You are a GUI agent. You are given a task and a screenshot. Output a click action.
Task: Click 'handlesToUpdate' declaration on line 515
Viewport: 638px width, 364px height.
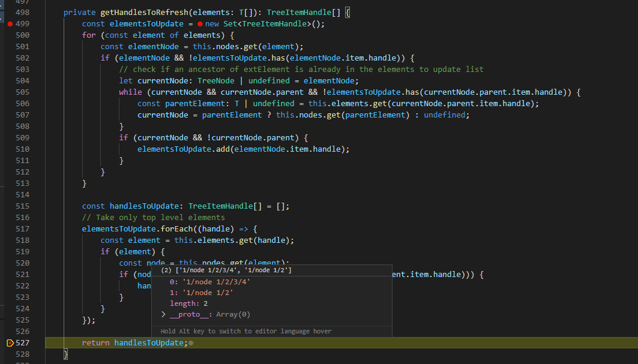point(144,206)
